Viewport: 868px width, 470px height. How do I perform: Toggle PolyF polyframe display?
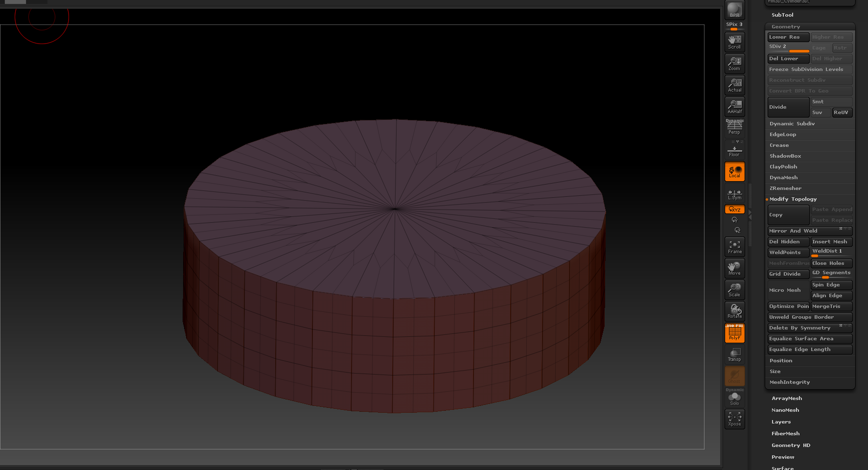tap(734, 333)
